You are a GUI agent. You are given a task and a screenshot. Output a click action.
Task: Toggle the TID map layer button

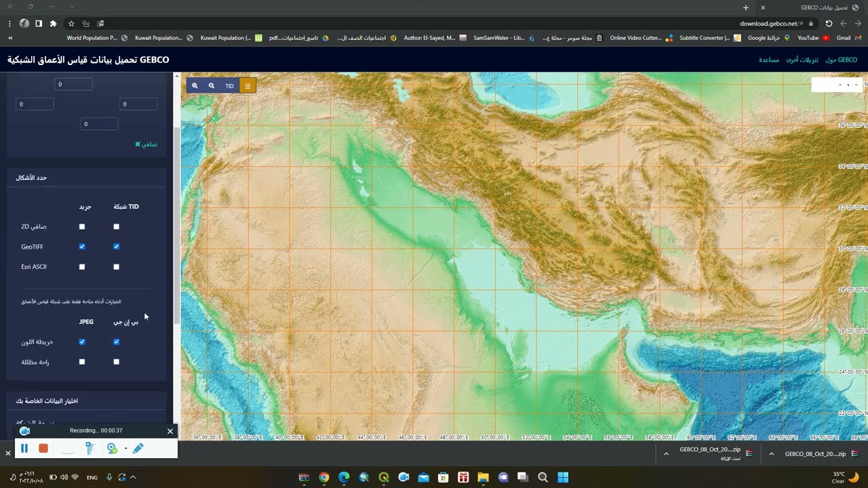(229, 85)
